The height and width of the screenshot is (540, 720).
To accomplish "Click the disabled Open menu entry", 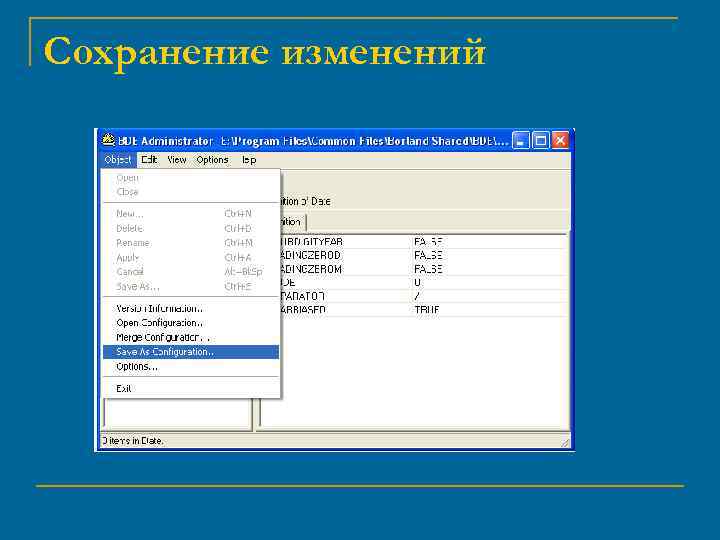I will (x=191, y=178).
